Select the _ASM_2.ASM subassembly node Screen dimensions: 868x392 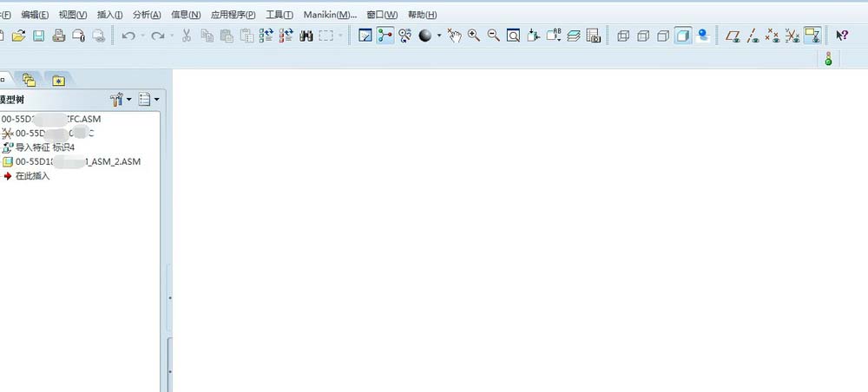click(77, 162)
